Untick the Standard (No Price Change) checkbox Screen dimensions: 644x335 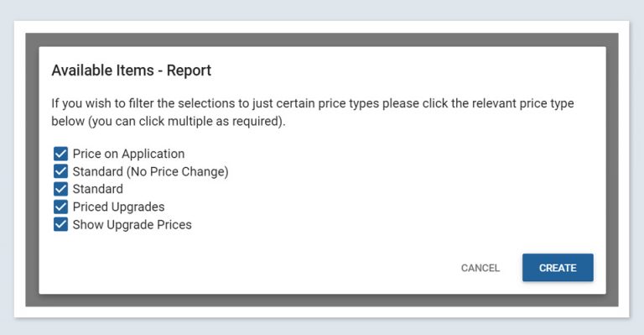pos(60,171)
